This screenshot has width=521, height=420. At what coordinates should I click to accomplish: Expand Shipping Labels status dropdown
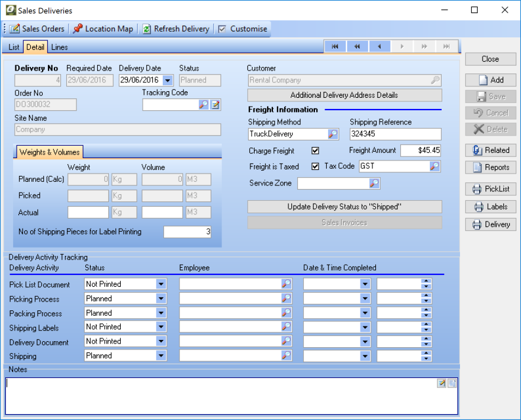click(161, 327)
